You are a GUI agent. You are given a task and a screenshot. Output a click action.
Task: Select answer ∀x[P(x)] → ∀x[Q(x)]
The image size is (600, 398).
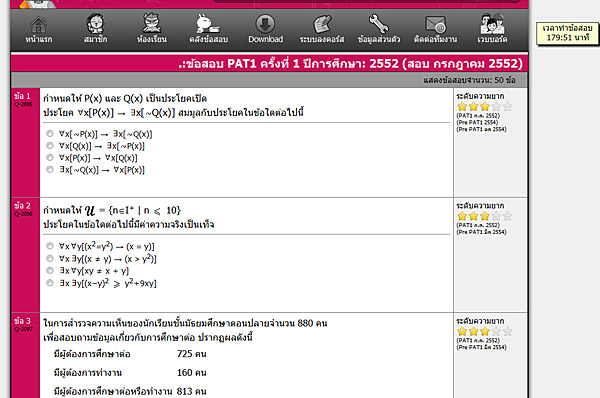pyautogui.click(x=50, y=157)
